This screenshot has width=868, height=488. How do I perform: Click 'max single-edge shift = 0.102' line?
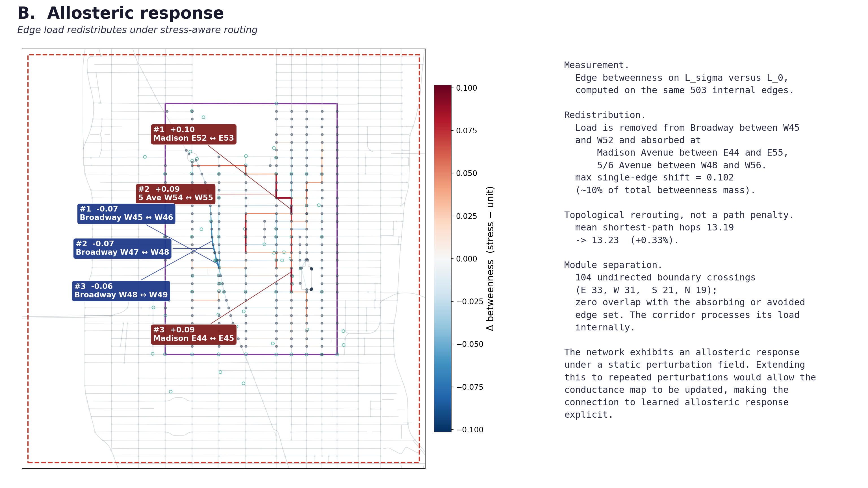[x=654, y=177]
